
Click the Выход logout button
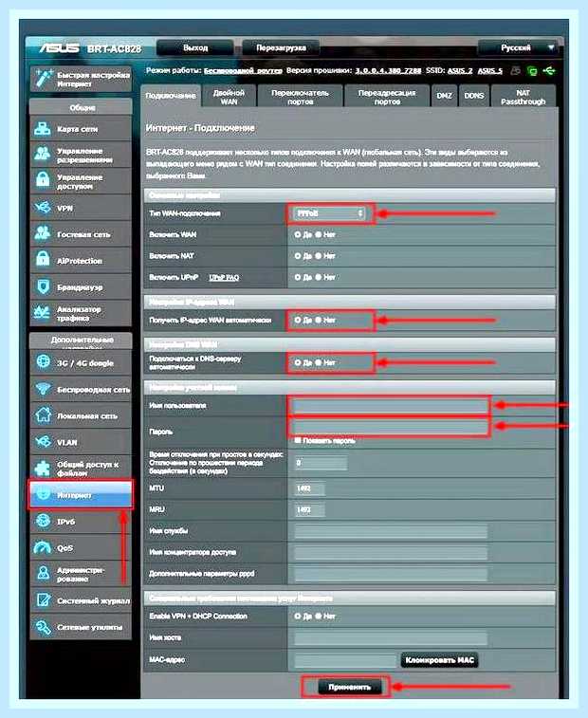pyautogui.click(x=195, y=47)
